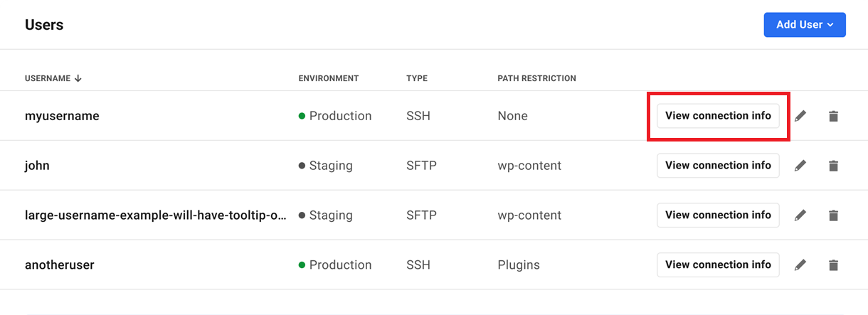Viewport: 868px width, 315px height.
Task: Edit myusername with the pencil icon
Action: click(800, 116)
